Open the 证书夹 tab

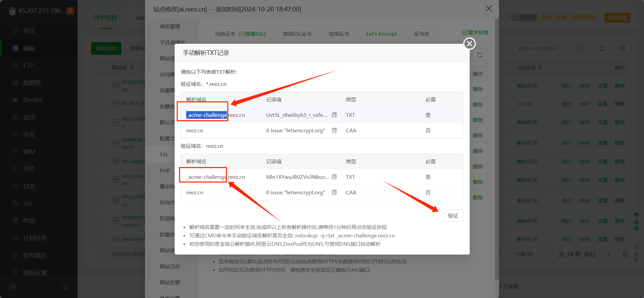(x=421, y=34)
